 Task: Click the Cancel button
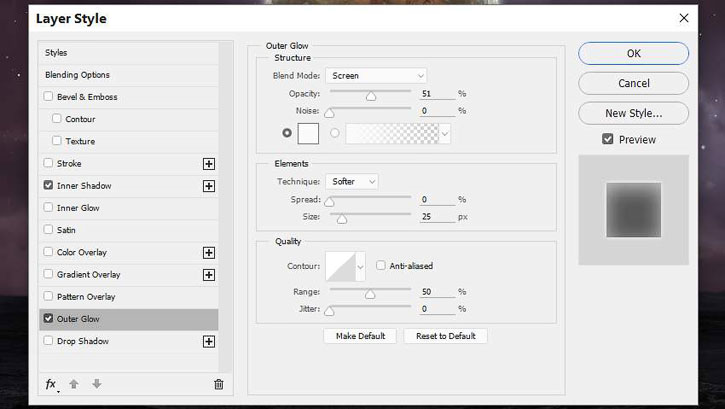[633, 83]
